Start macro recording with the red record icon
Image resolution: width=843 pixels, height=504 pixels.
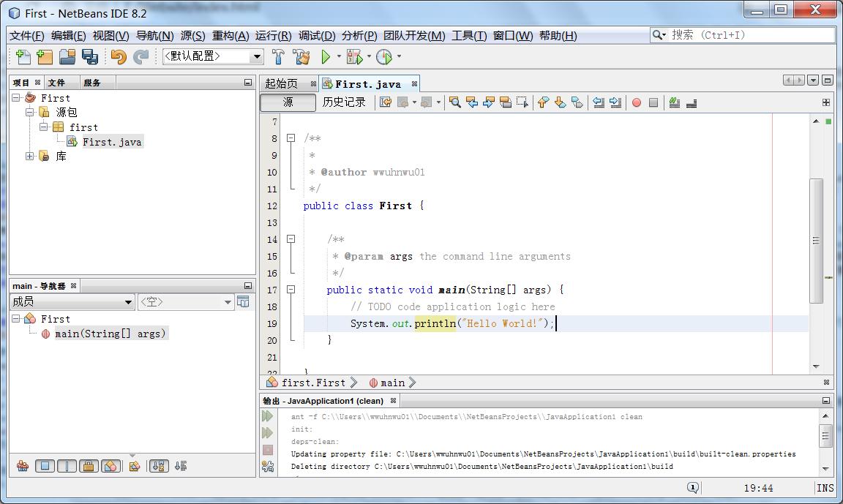coord(637,102)
